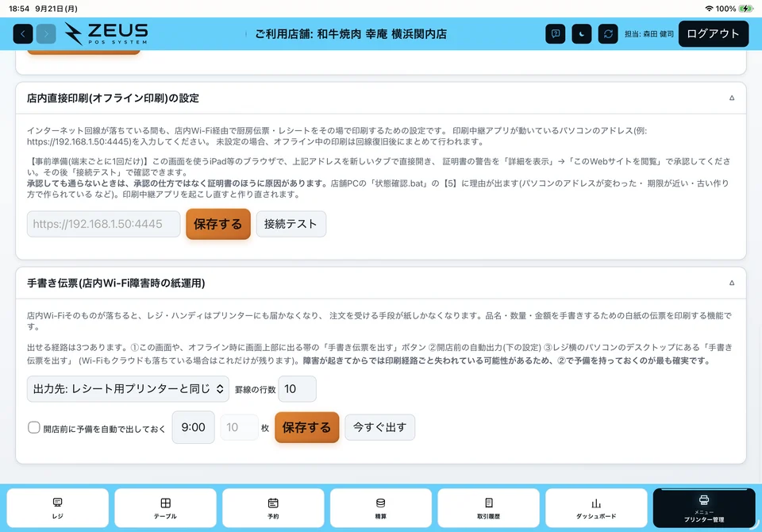
Task: Open the ダッシュボード tab
Action: (x=596, y=508)
